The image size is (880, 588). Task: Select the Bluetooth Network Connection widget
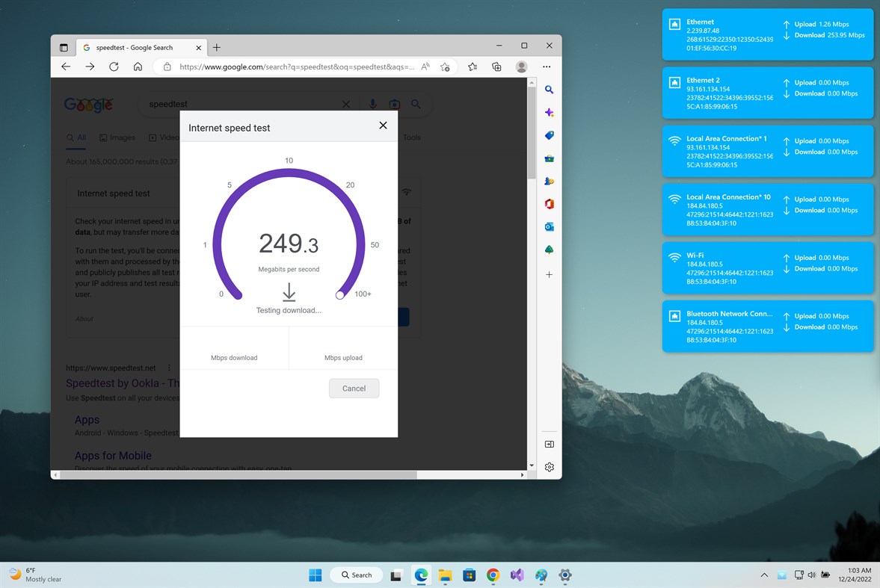click(x=768, y=327)
